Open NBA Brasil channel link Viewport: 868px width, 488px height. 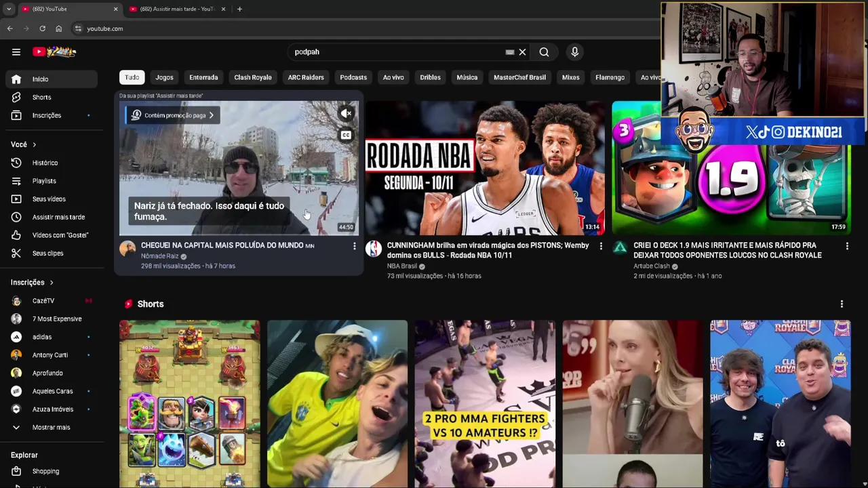click(402, 266)
